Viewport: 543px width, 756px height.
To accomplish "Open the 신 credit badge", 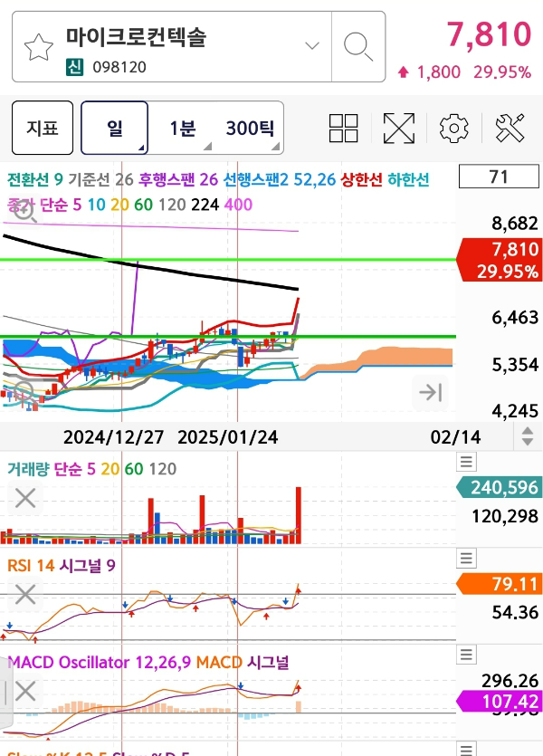I will (x=75, y=67).
